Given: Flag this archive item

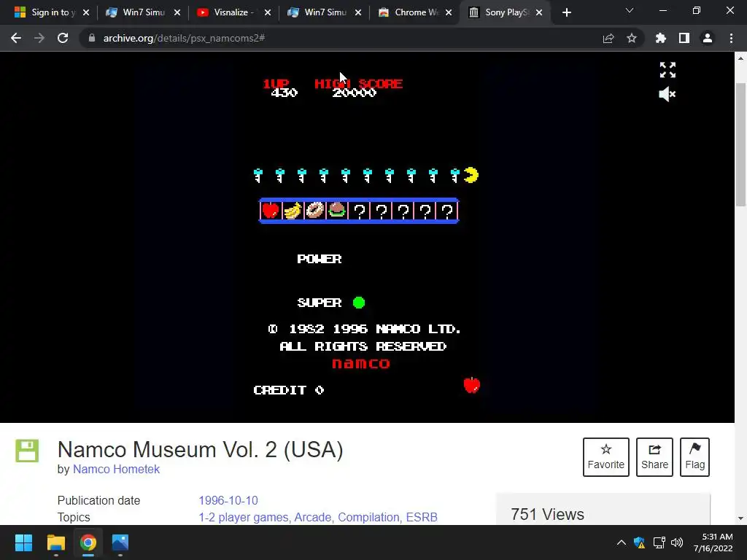Looking at the screenshot, I should point(694,457).
